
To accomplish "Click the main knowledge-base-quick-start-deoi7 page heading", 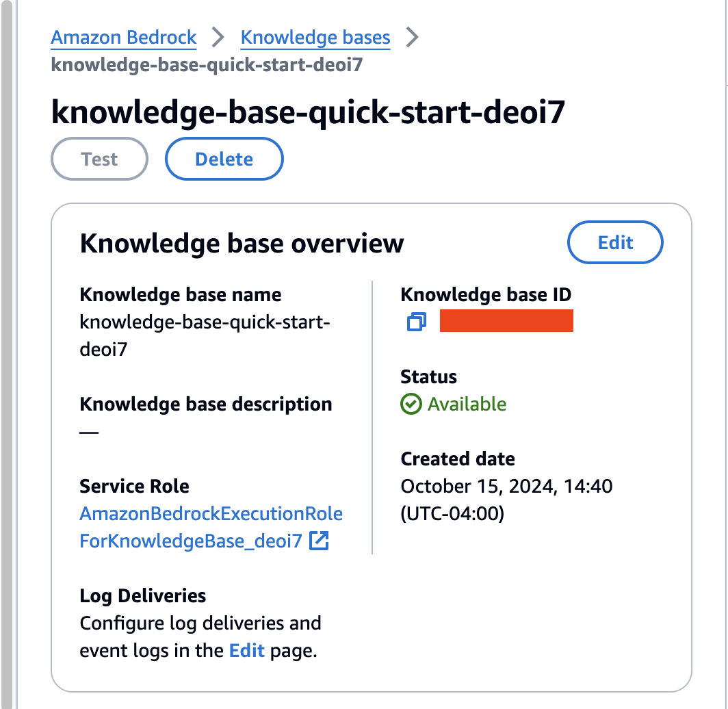I will coord(308,113).
